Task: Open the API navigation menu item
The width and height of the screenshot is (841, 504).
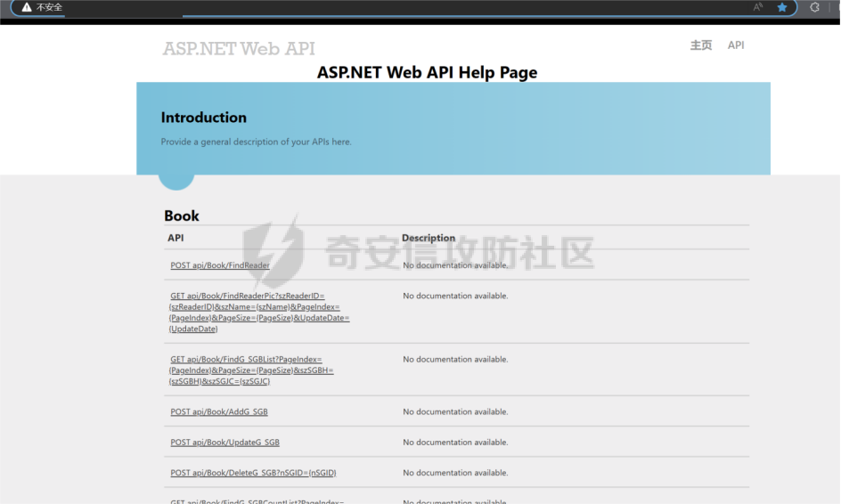Action: point(736,45)
